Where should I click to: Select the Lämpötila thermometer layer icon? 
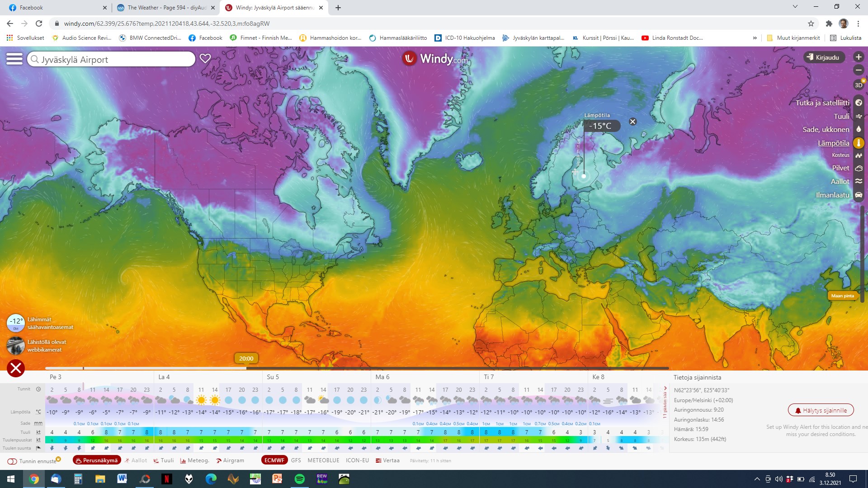[x=858, y=143]
